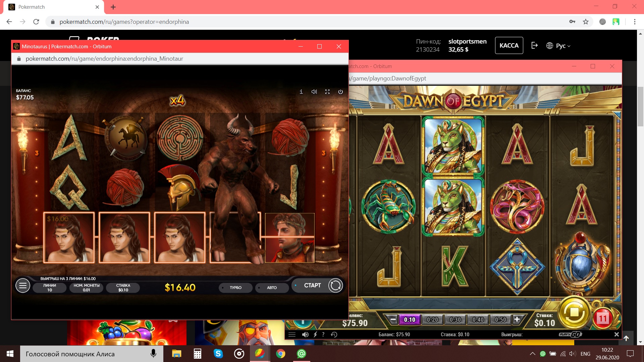Image resolution: width=644 pixels, height=362 pixels.
Task: Select the 0.30 bet value
Action: (x=455, y=320)
